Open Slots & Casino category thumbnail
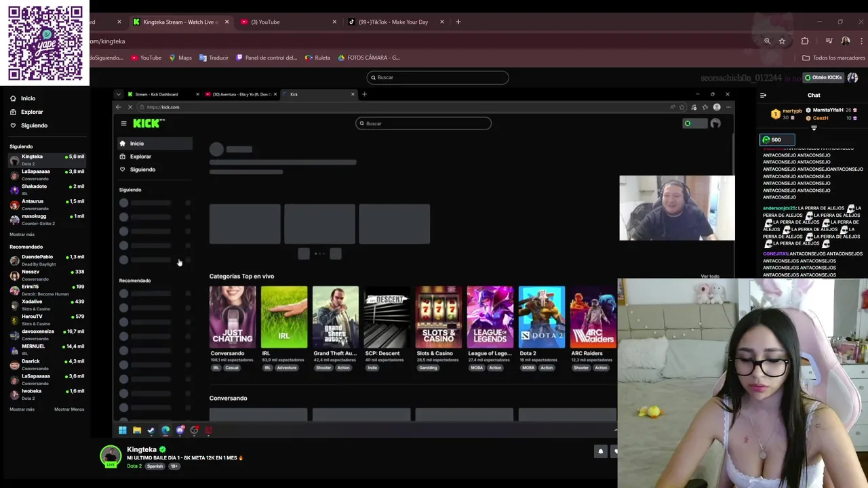Screen dimensions: 868x488 [439, 317]
